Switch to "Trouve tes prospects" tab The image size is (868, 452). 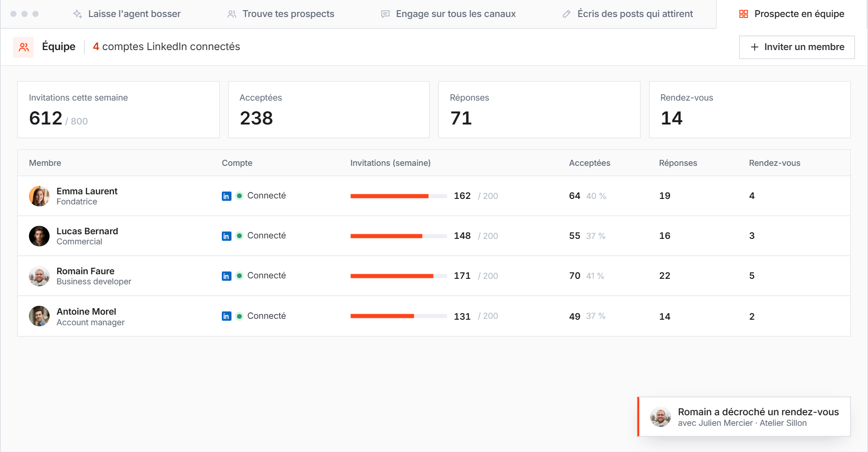coord(281,14)
